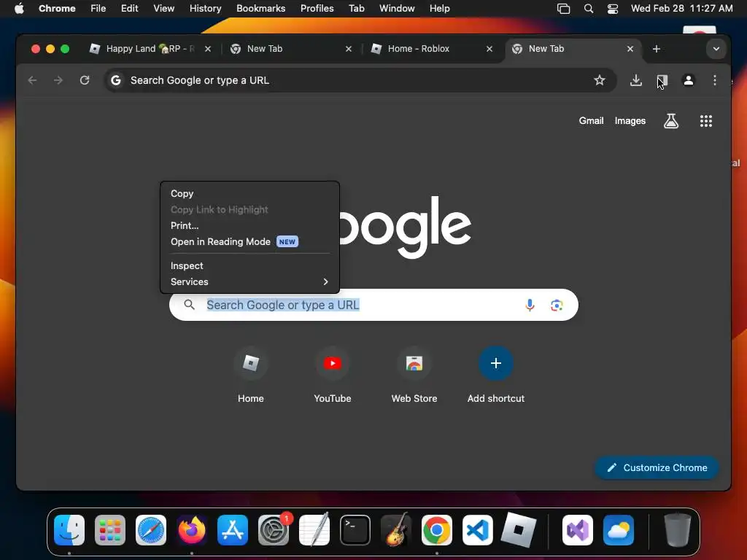Open App Store from the dock
This screenshot has width=747, height=560.
(233, 530)
